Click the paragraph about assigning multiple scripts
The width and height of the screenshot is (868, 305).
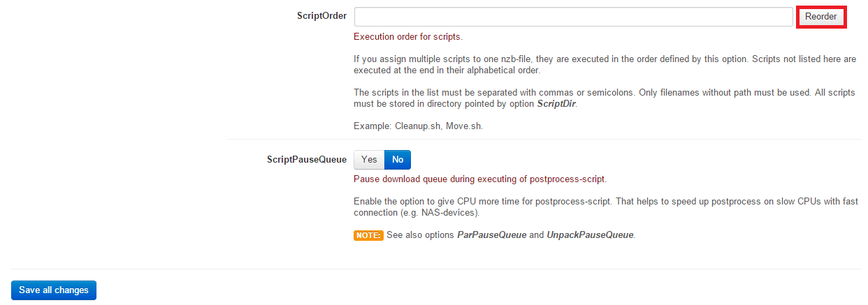click(x=605, y=59)
